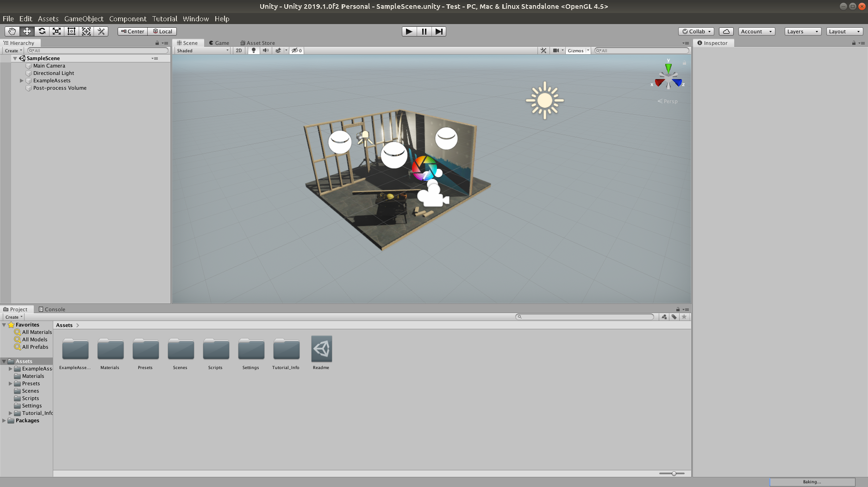Open the Layers dropdown

pyautogui.click(x=803, y=31)
